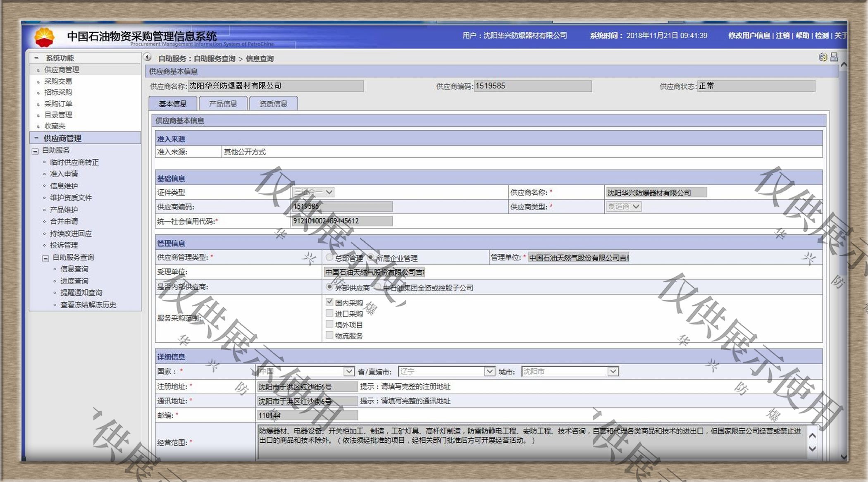The height and width of the screenshot is (482, 868).
Task: Open 供应商管理 under 系统功能
Action: tap(62, 69)
